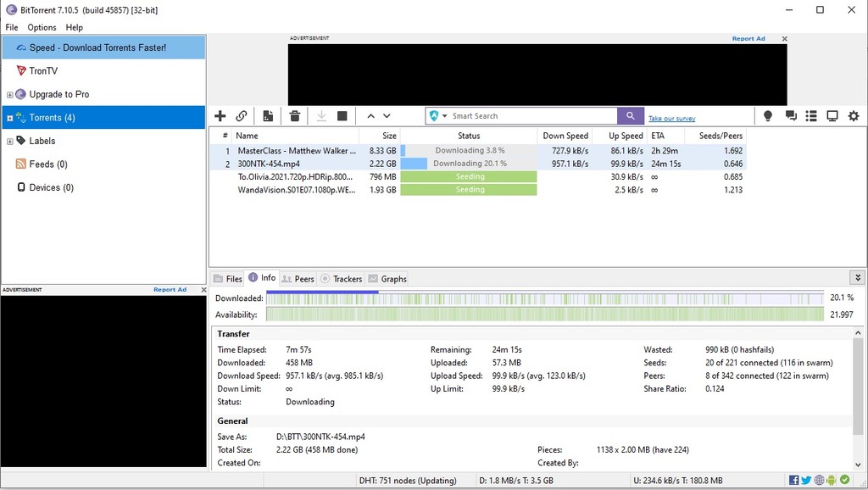Move torrent up in queue

click(371, 115)
